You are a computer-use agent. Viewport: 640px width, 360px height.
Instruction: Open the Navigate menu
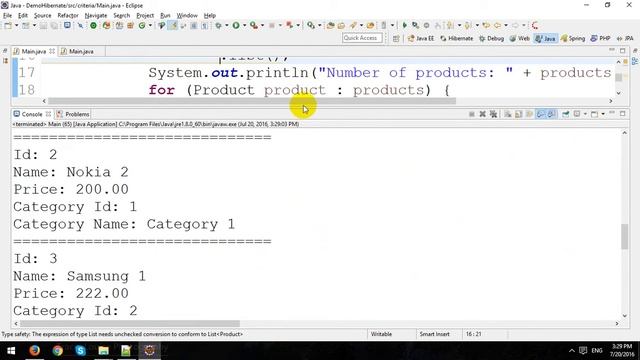tap(96, 16)
